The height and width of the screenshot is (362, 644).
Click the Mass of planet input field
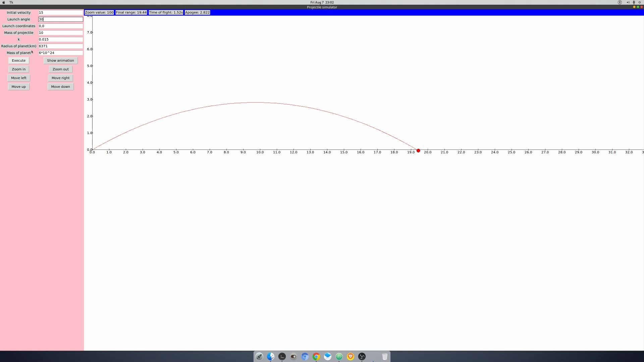pyautogui.click(x=60, y=53)
